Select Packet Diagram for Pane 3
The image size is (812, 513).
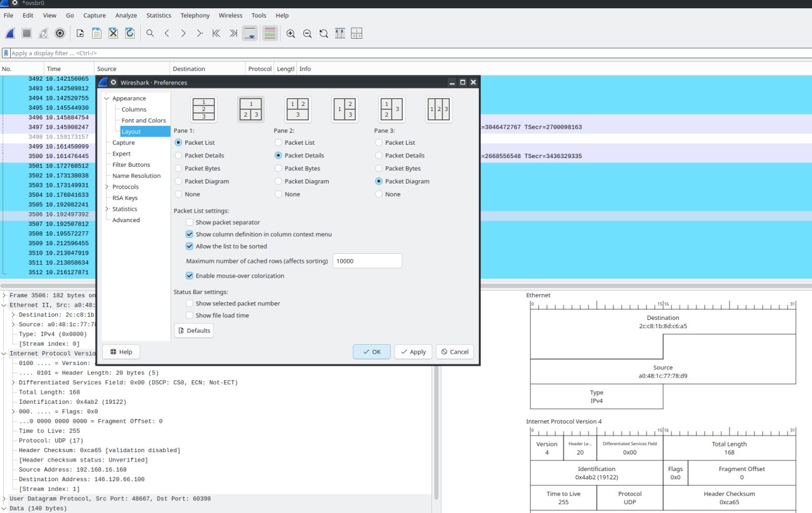point(379,182)
